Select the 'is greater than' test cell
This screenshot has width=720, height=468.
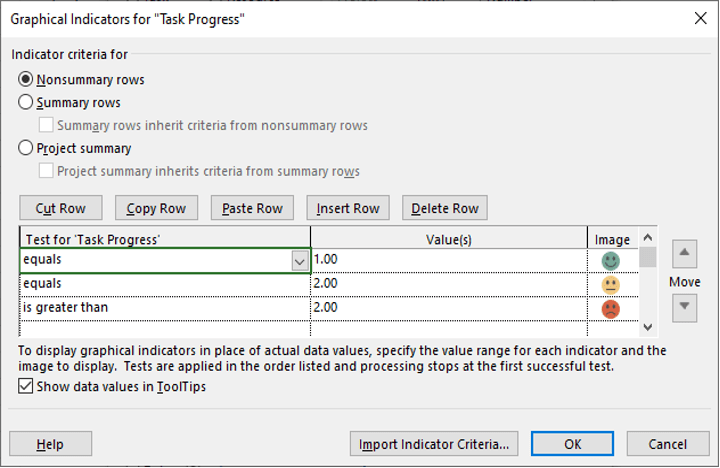pyautogui.click(x=165, y=308)
